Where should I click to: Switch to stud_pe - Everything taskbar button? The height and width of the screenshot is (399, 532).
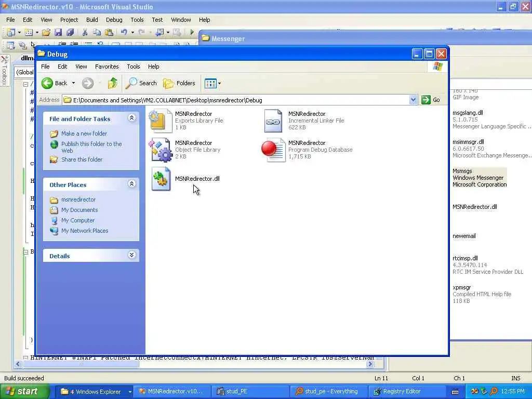(x=329, y=392)
